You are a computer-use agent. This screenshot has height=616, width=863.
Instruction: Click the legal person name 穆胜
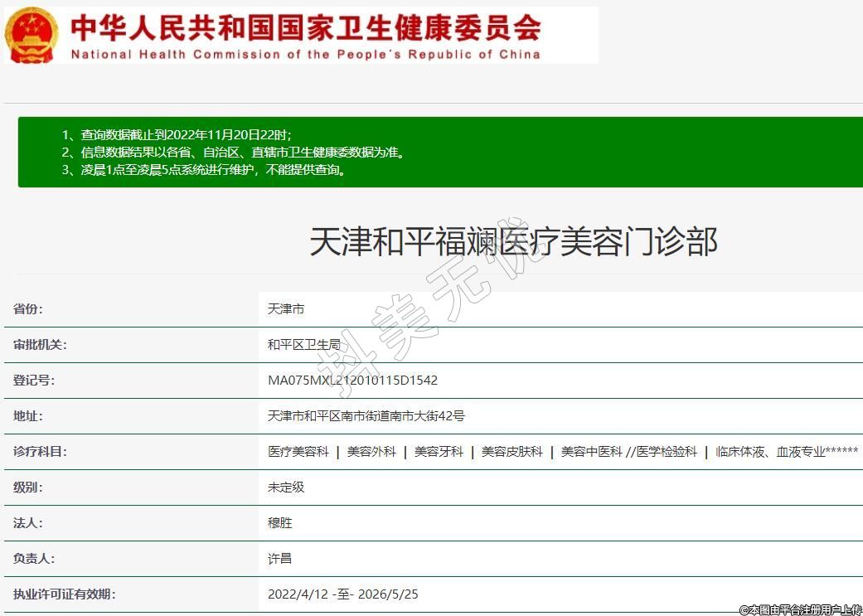(280, 523)
